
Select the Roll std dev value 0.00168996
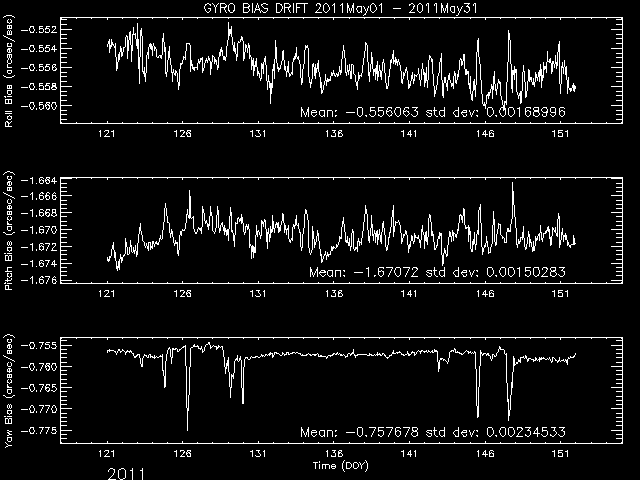pos(526,112)
